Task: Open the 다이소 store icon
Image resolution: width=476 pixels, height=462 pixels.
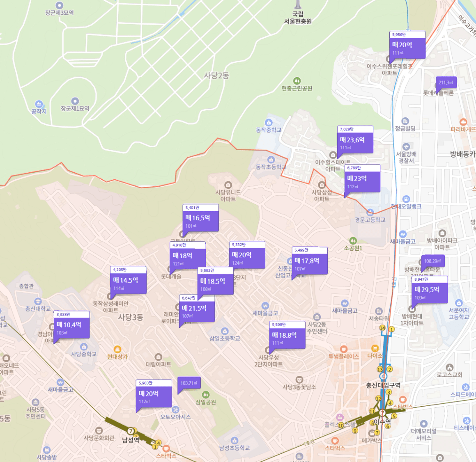Action: click(375, 348)
